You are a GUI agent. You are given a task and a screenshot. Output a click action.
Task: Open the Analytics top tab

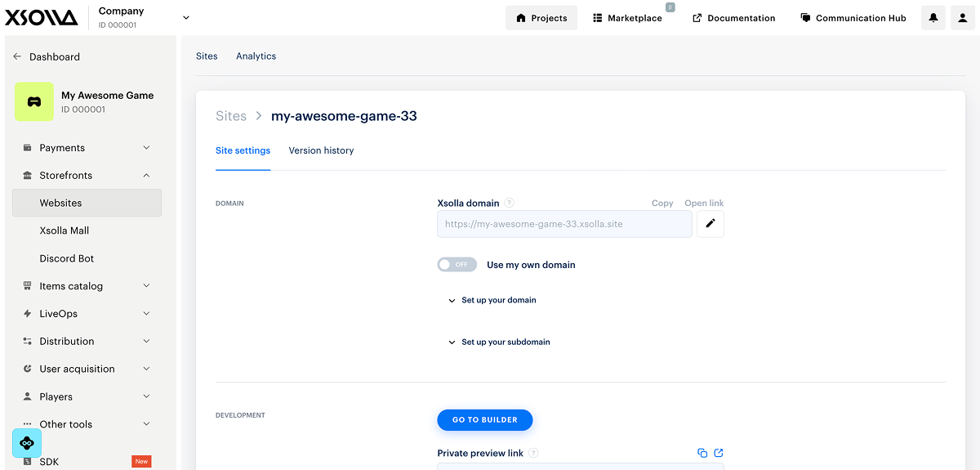tap(256, 56)
